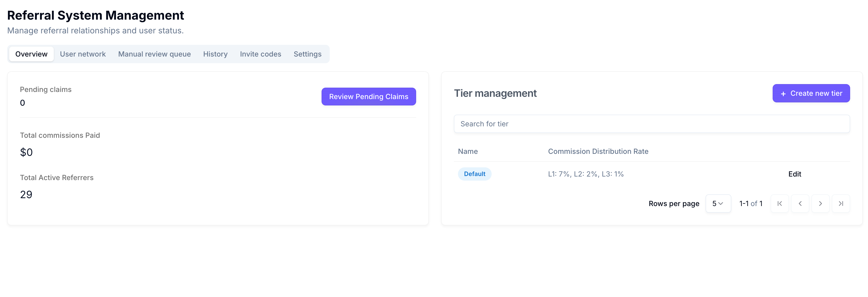Edit the Default tier

pos(794,174)
